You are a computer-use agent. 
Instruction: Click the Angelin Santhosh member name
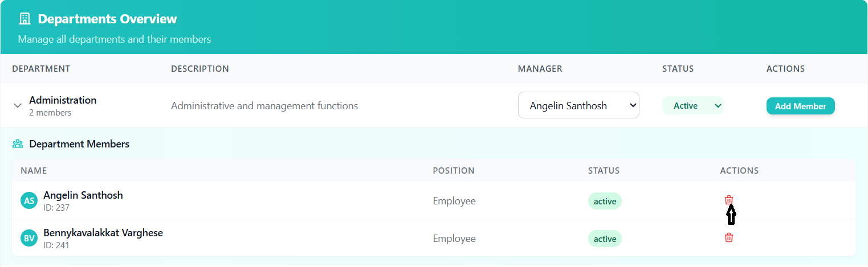click(x=83, y=195)
